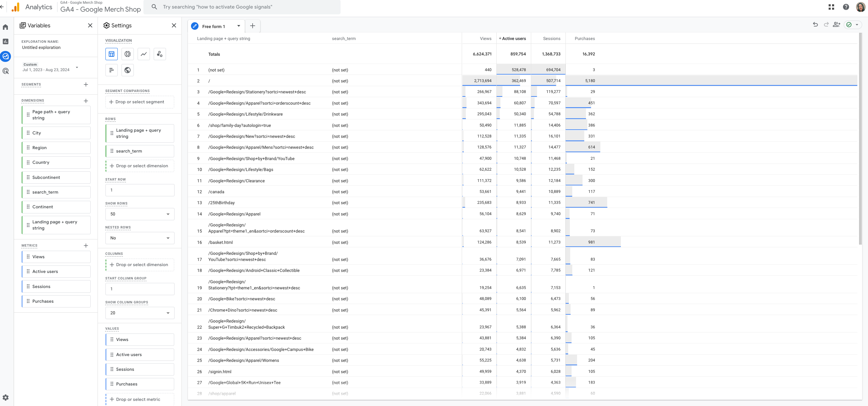The height and width of the screenshot is (406, 868).
Task: Click the GA4 - Google Merch Shop property selector
Action: tap(100, 7)
